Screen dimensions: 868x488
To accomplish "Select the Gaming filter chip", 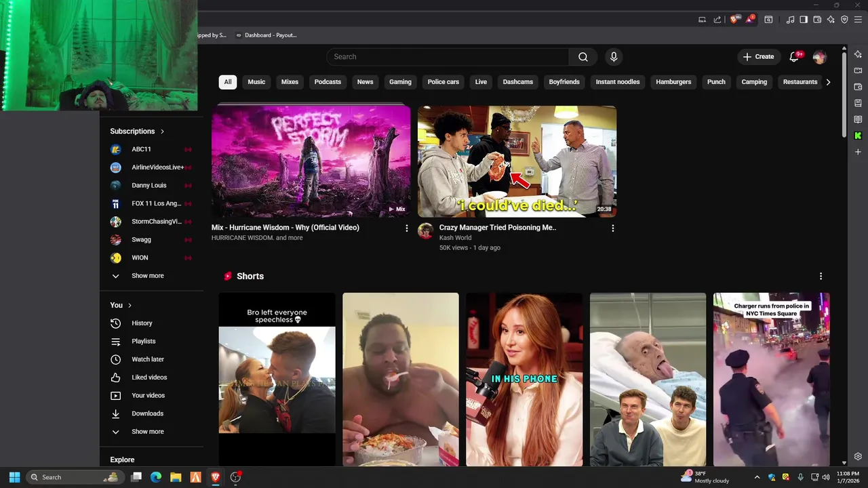I will (400, 82).
